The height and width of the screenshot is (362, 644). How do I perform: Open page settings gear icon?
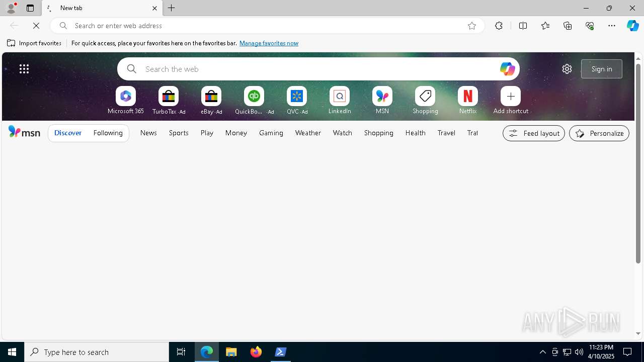tap(567, 69)
